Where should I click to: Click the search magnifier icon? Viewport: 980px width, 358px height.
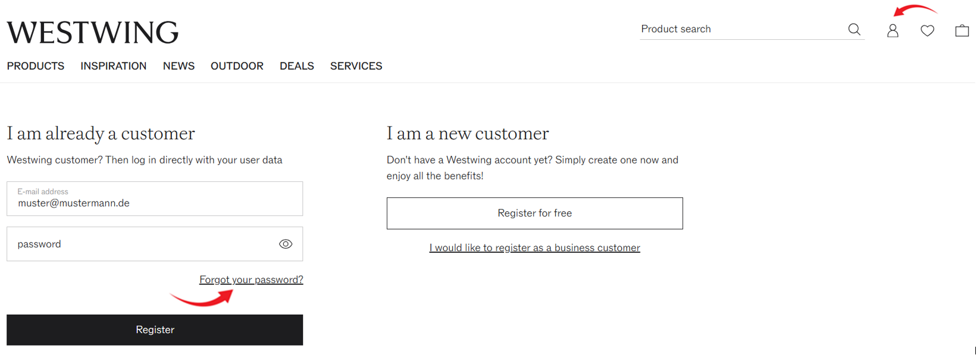(854, 29)
